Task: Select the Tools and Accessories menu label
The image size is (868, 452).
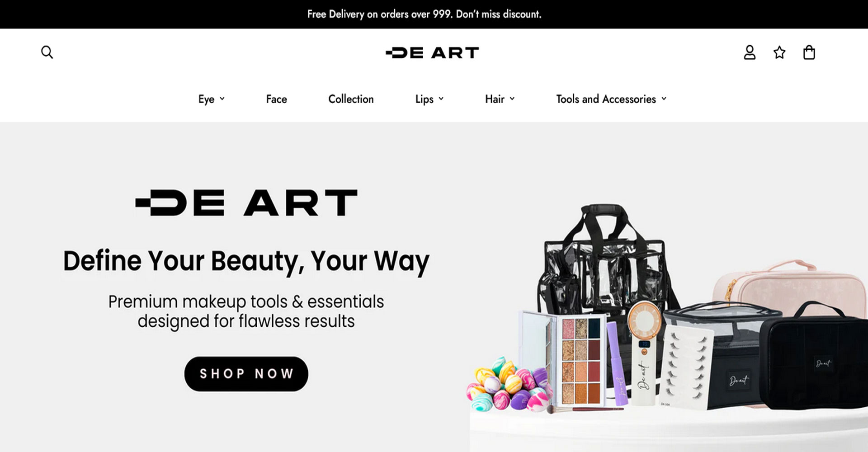Action: click(x=606, y=99)
